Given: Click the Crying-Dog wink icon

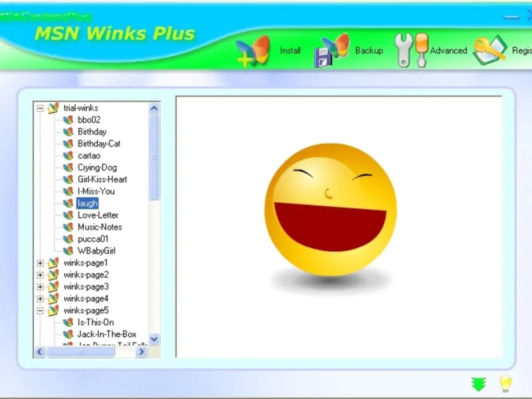Looking at the screenshot, I should 68,168.
